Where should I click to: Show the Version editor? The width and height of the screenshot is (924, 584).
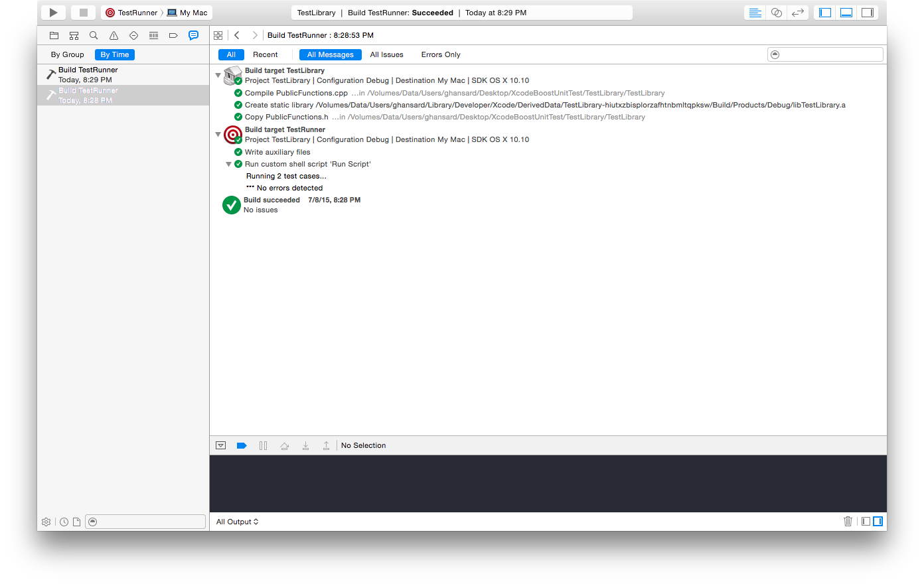[x=797, y=13]
